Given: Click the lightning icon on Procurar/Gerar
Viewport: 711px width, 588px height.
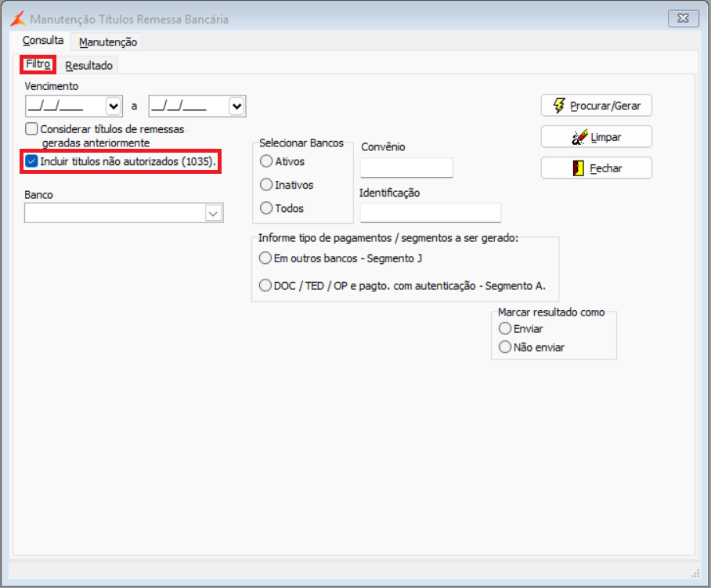Looking at the screenshot, I should (558, 106).
